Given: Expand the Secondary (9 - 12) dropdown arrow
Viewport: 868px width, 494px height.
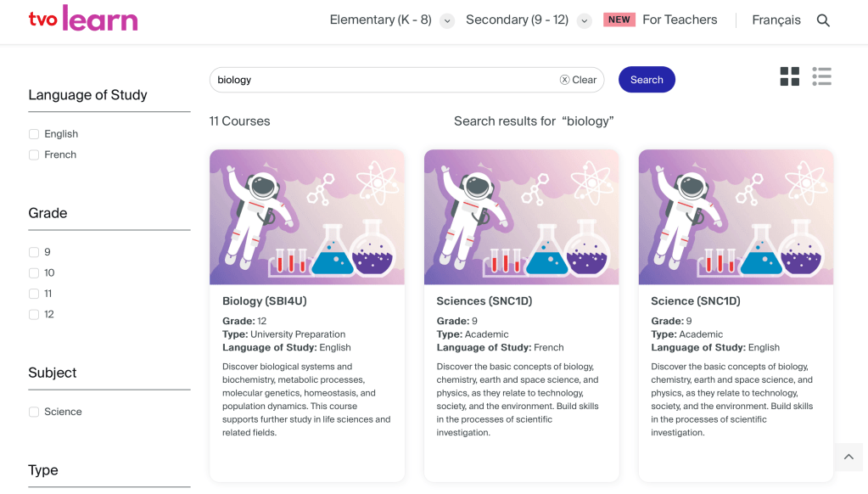Looking at the screenshot, I should (584, 21).
